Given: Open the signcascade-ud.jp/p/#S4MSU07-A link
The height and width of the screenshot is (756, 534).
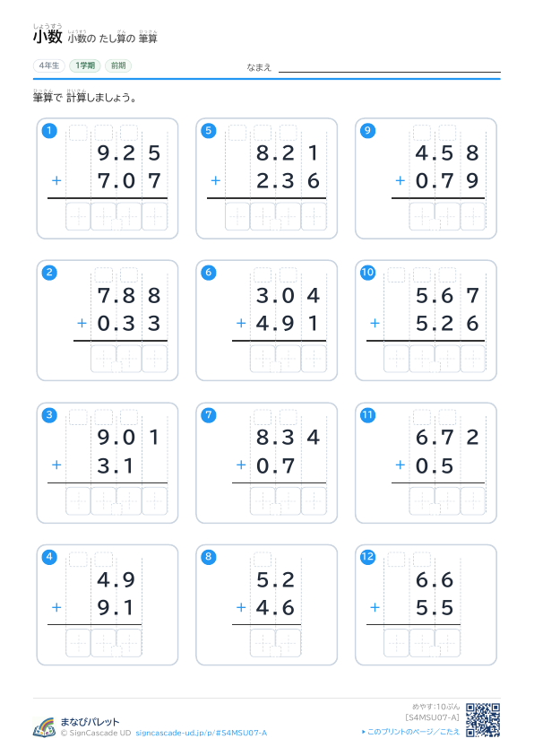Looking at the screenshot, I should coord(202,733).
